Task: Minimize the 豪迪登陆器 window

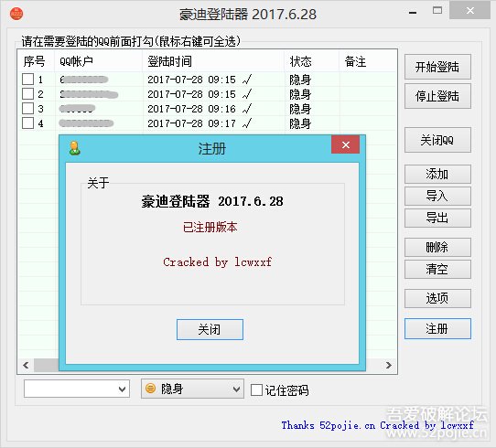Action: tap(413, 13)
